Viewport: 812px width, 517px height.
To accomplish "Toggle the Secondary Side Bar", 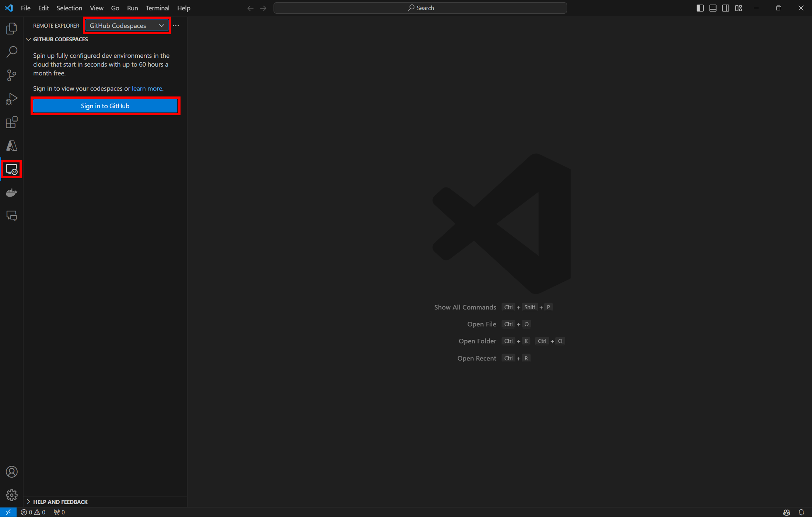I will click(x=725, y=8).
